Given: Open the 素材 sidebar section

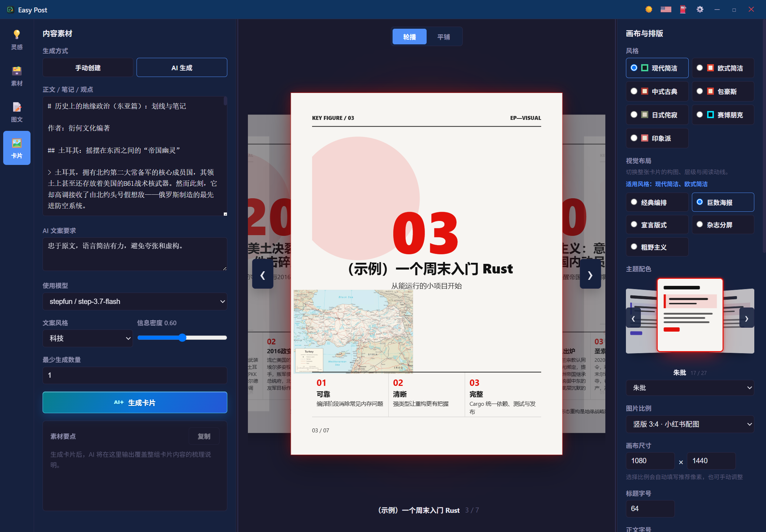Looking at the screenshot, I should click(17, 76).
